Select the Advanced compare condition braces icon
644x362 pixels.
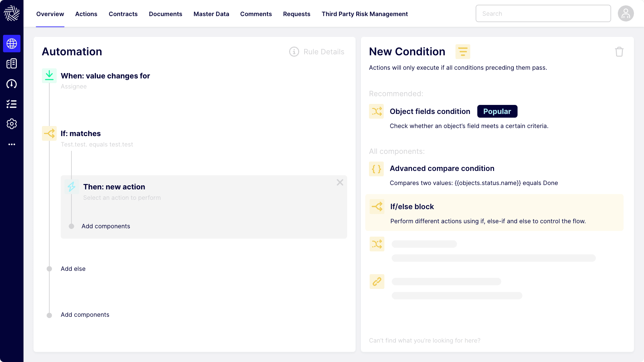pyautogui.click(x=376, y=169)
